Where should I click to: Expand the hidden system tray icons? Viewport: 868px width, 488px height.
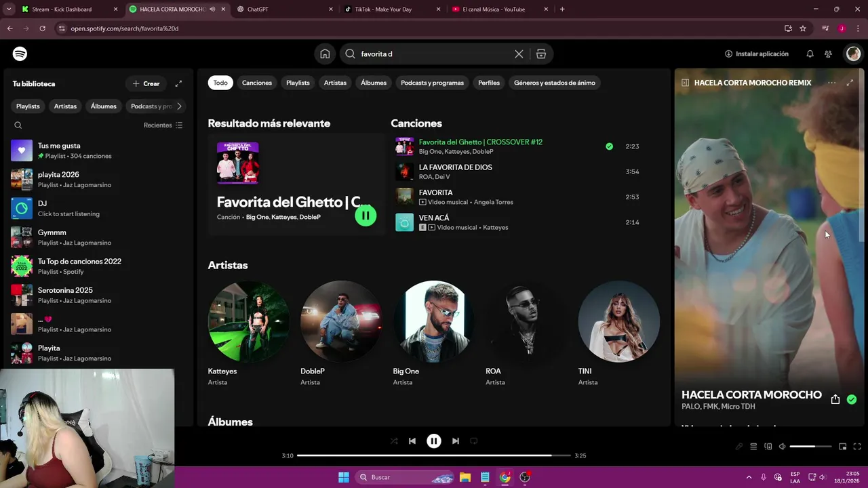point(749,477)
